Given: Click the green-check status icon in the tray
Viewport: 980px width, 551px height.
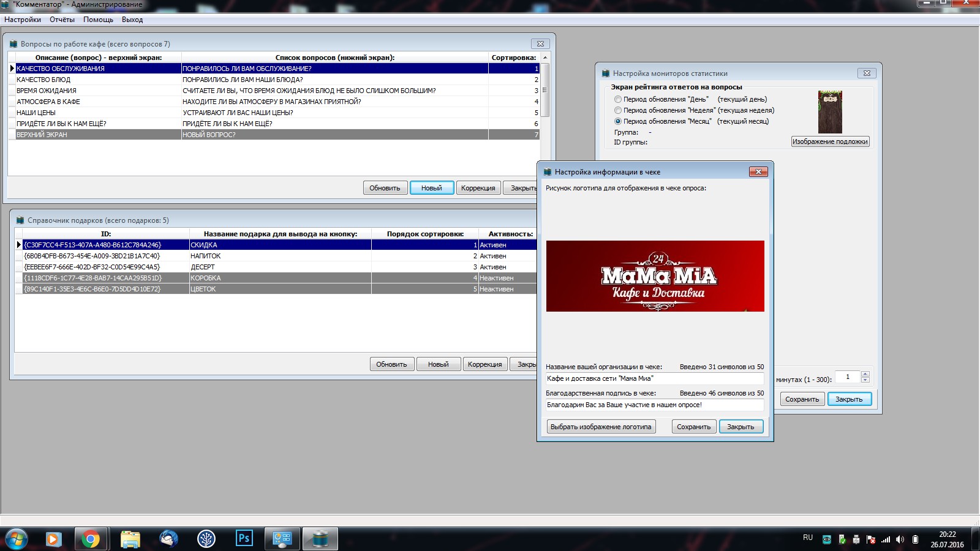Looking at the screenshot, I should click(842, 539).
